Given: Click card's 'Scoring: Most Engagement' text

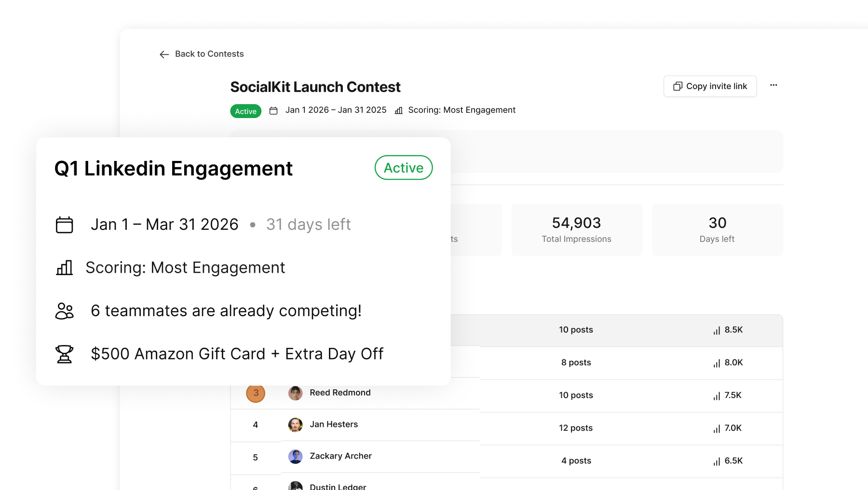Looking at the screenshot, I should [186, 268].
